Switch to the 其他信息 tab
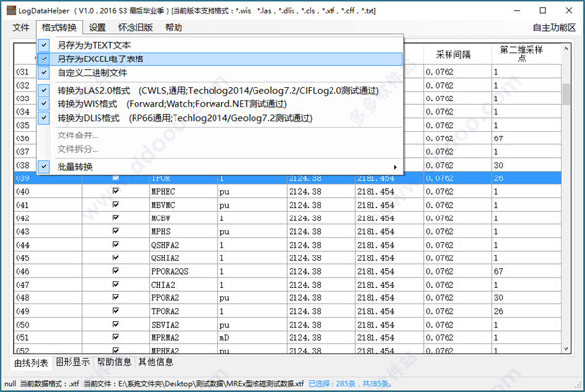The height and width of the screenshot is (392, 585). click(156, 362)
